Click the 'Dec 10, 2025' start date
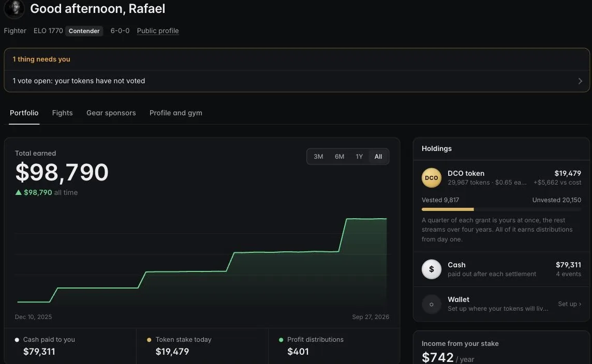 33,317
